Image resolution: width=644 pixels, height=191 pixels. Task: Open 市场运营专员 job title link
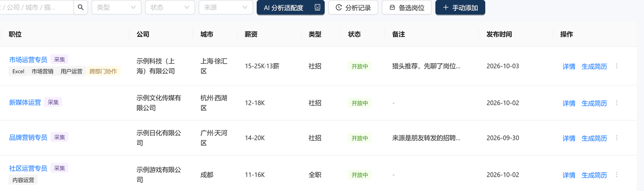(x=28, y=60)
